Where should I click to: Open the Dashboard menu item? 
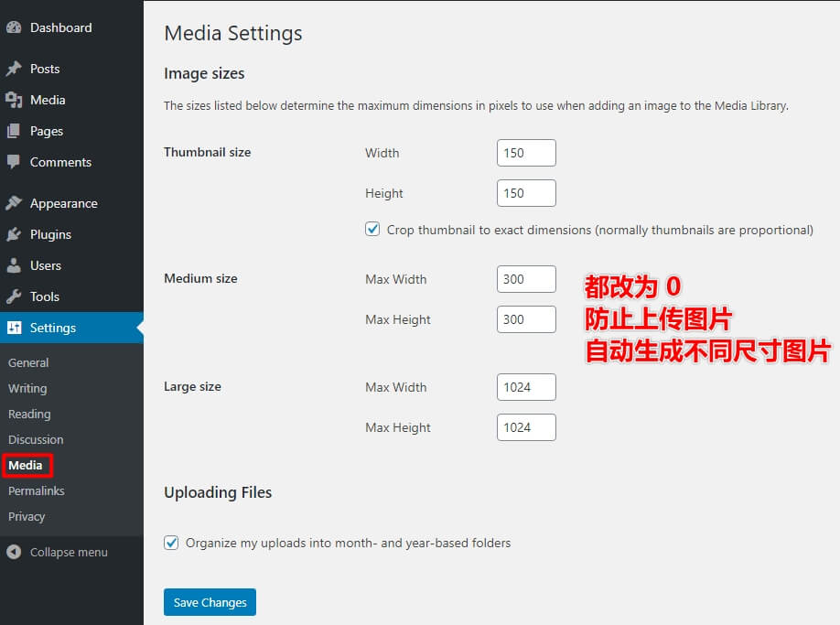click(60, 27)
